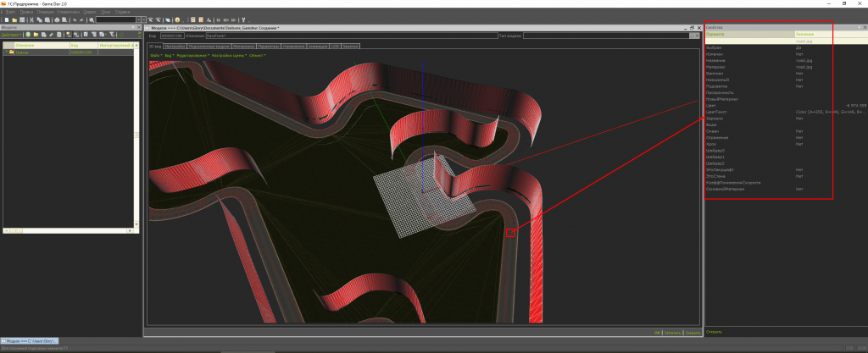Add new group folder in Models panel
The image size is (868, 353).
pyautogui.click(x=36, y=34)
